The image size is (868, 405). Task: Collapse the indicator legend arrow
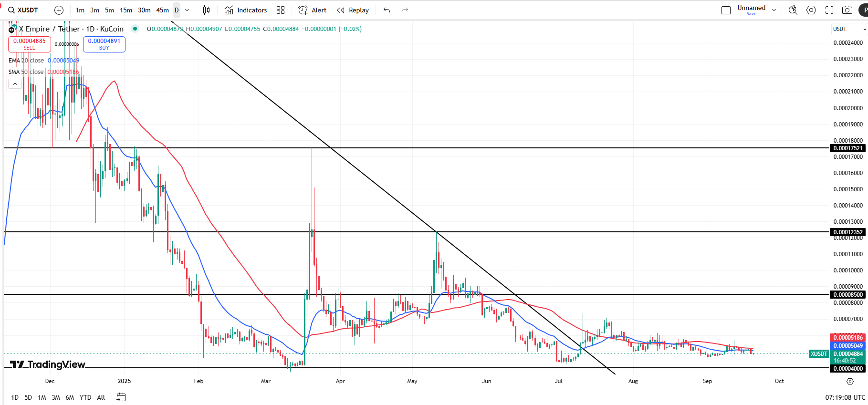click(15, 84)
